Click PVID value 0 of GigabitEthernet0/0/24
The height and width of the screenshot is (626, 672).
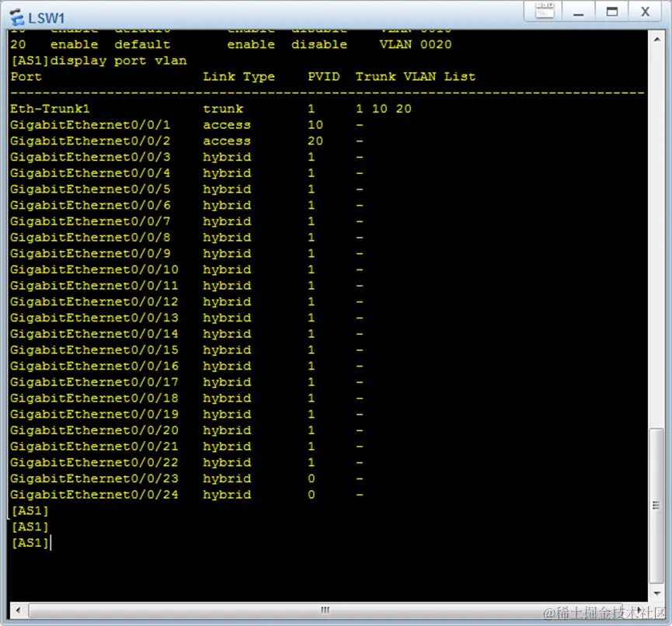(312, 495)
